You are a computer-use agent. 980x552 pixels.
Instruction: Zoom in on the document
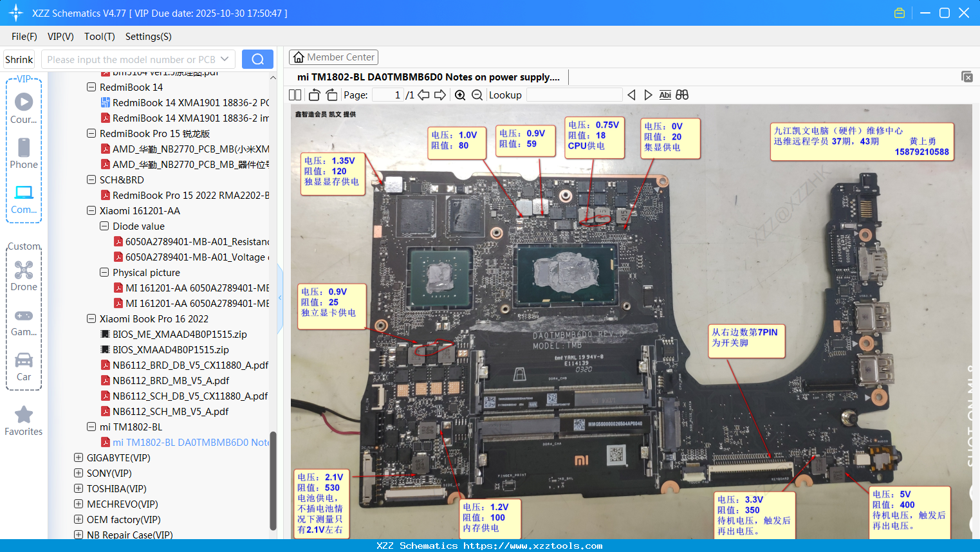point(460,95)
